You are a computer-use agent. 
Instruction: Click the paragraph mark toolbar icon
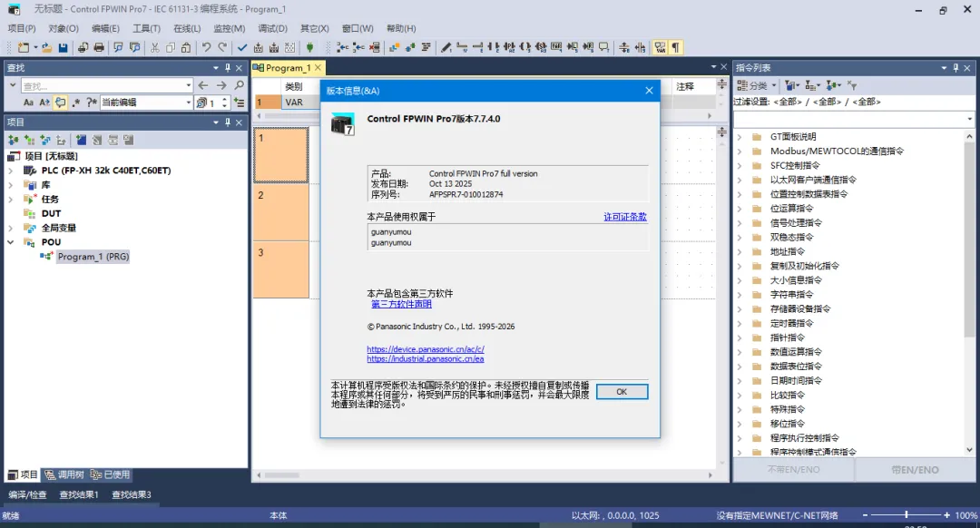[x=676, y=47]
